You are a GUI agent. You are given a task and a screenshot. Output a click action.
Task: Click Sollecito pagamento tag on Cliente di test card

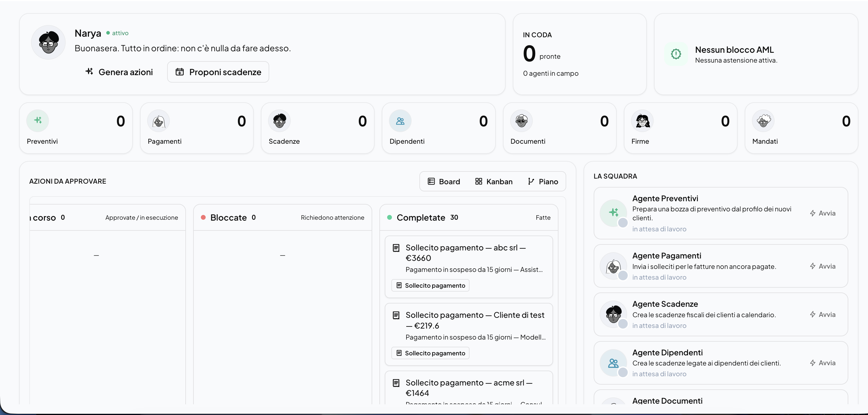click(430, 353)
